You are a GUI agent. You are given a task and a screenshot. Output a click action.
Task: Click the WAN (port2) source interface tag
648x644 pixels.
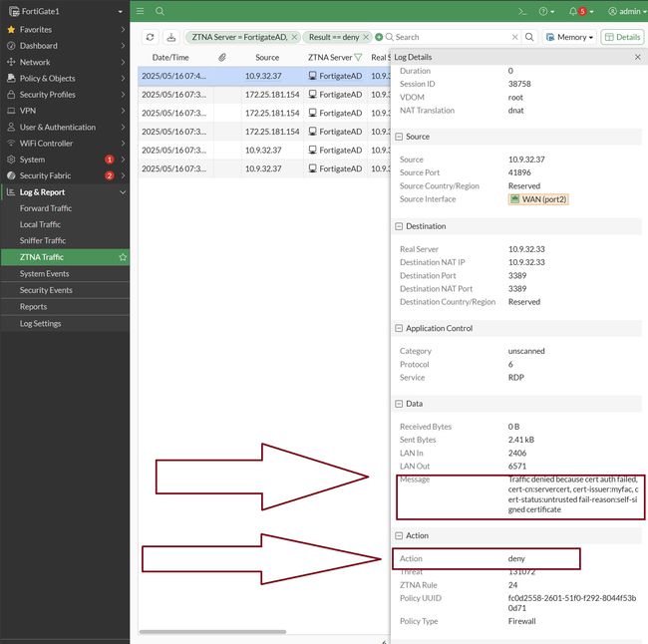pyautogui.click(x=538, y=199)
